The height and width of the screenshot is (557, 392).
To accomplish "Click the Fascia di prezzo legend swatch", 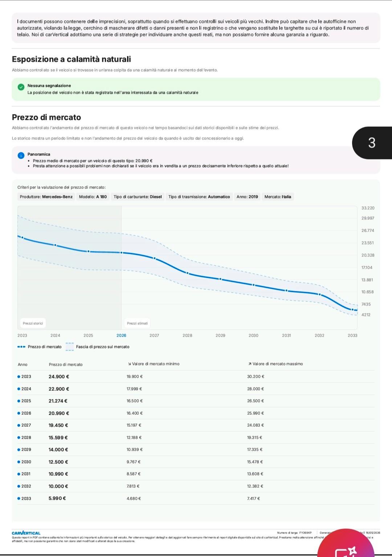I will pos(70,347).
